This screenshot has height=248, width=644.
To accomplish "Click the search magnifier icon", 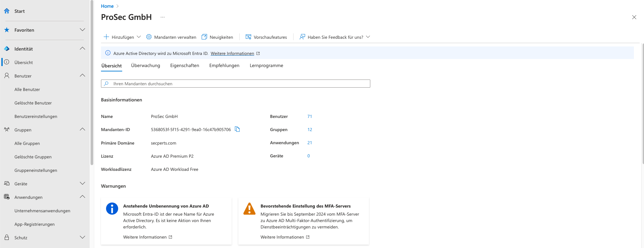I will (x=106, y=84).
